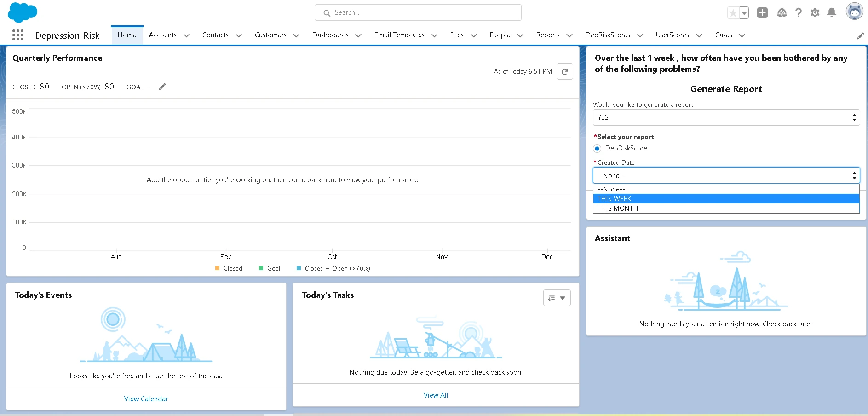Viewport: 868px width, 416px height.
Task: Open the Contacts tab
Action: click(215, 35)
